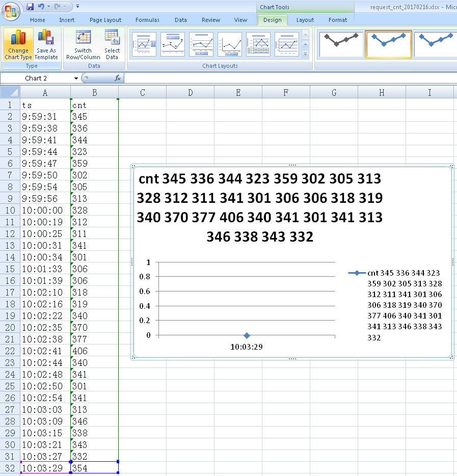Click the 10:03:29 chart axis label

(247, 347)
